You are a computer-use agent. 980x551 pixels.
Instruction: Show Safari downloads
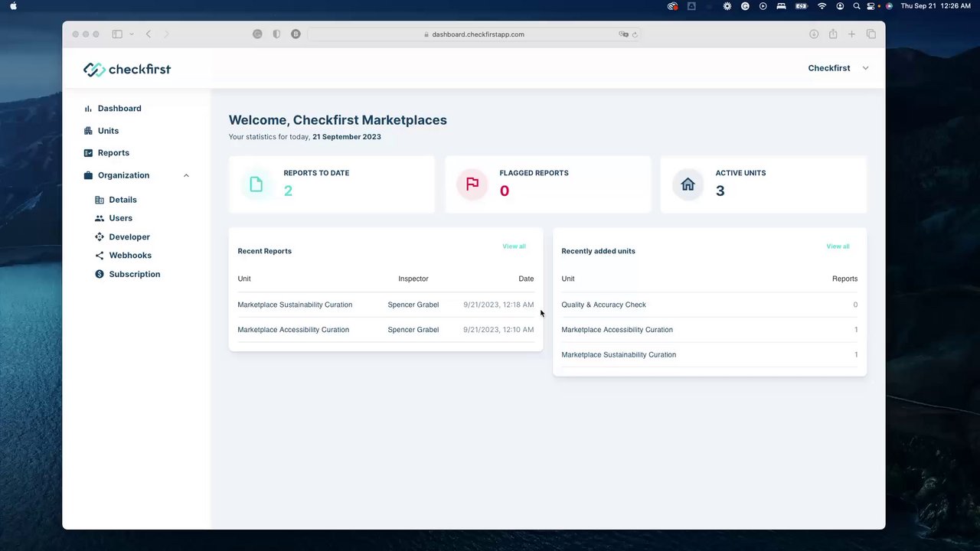click(x=814, y=34)
